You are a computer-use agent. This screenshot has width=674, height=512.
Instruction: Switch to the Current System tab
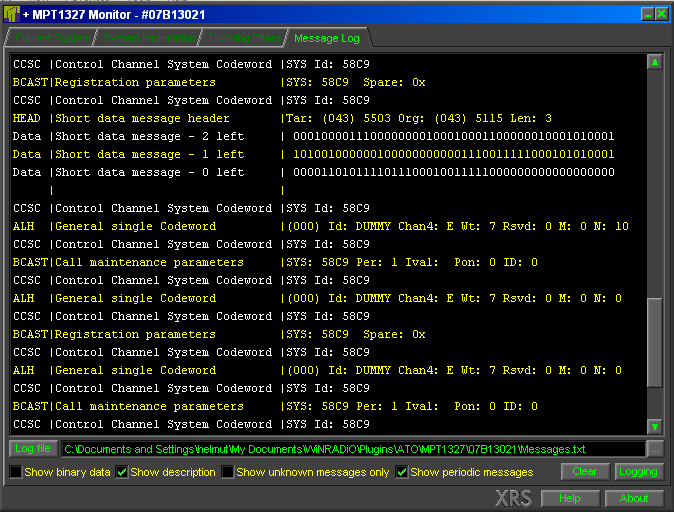point(52,38)
